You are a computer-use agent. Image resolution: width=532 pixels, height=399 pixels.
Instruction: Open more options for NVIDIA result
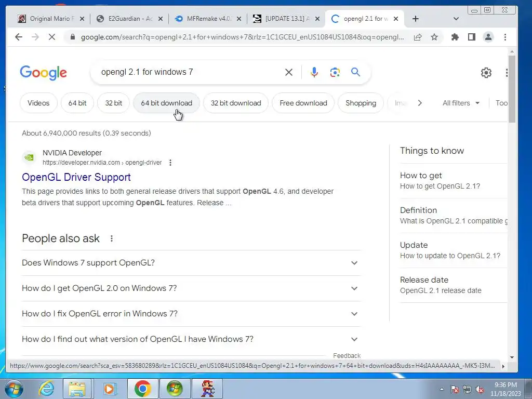click(x=170, y=163)
